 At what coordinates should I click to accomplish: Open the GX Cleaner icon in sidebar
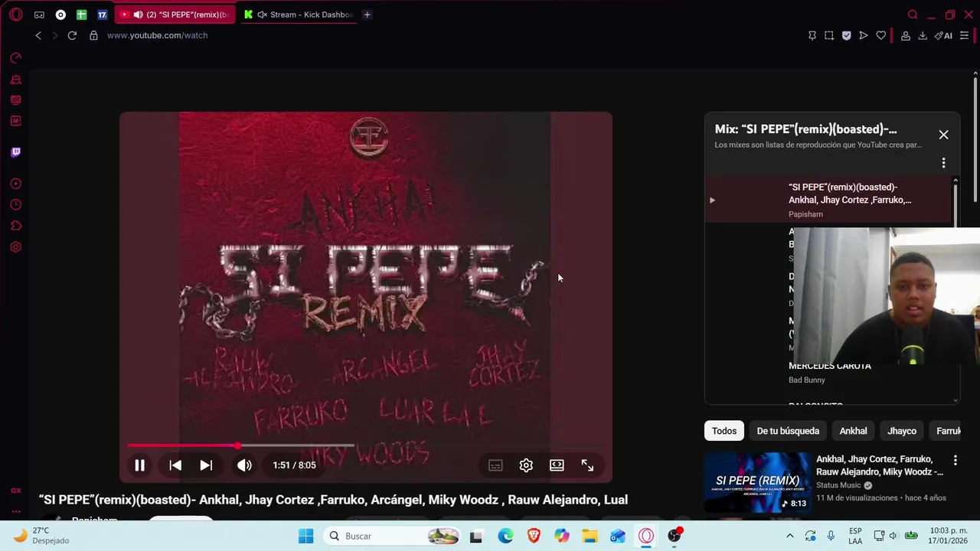[16, 80]
